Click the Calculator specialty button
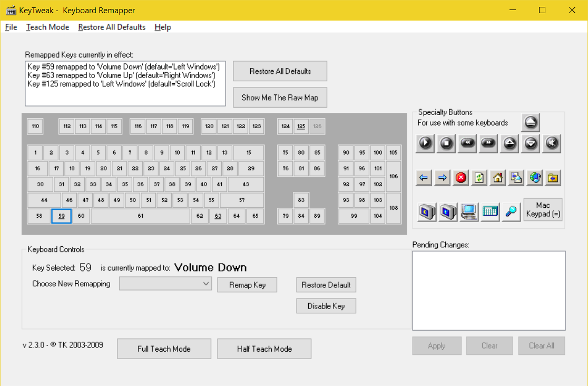The width and height of the screenshot is (588, 386). (490, 212)
